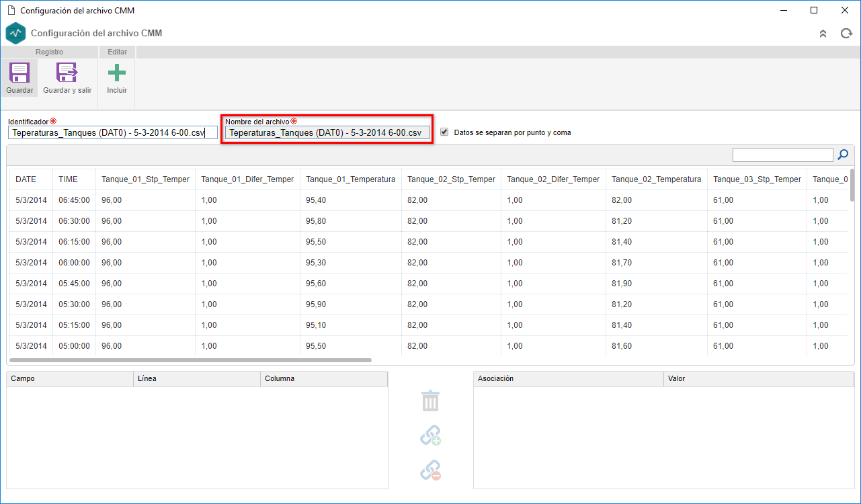This screenshot has height=504, width=861.
Task: Click the search box above the table
Action: (783, 155)
